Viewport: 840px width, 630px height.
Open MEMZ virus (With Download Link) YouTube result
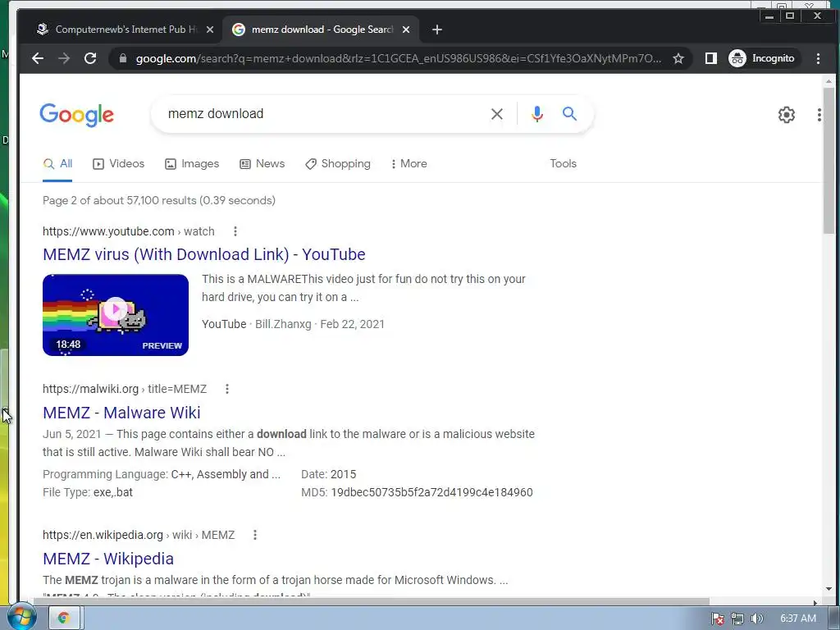coord(204,254)
